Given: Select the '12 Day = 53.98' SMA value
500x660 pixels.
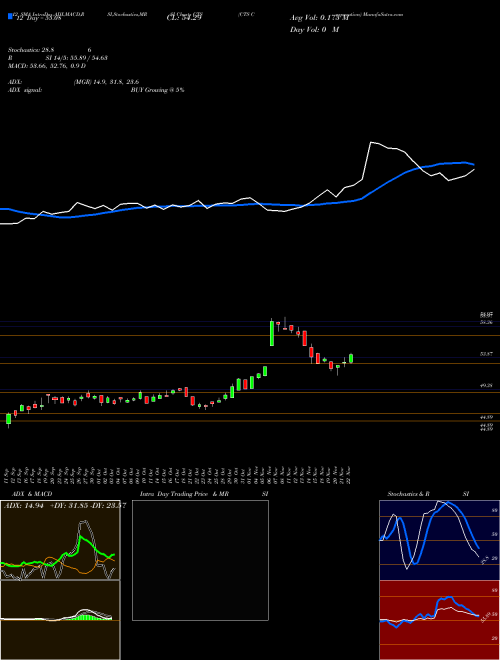Looking at the screenshot, I should (x=37, y=18).
